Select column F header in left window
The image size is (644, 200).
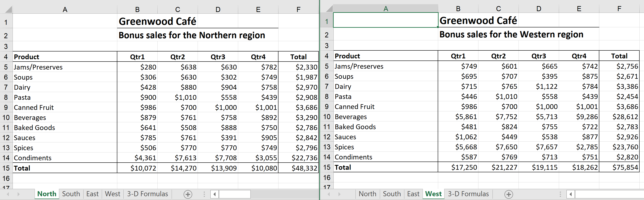[x=298, y=9]
